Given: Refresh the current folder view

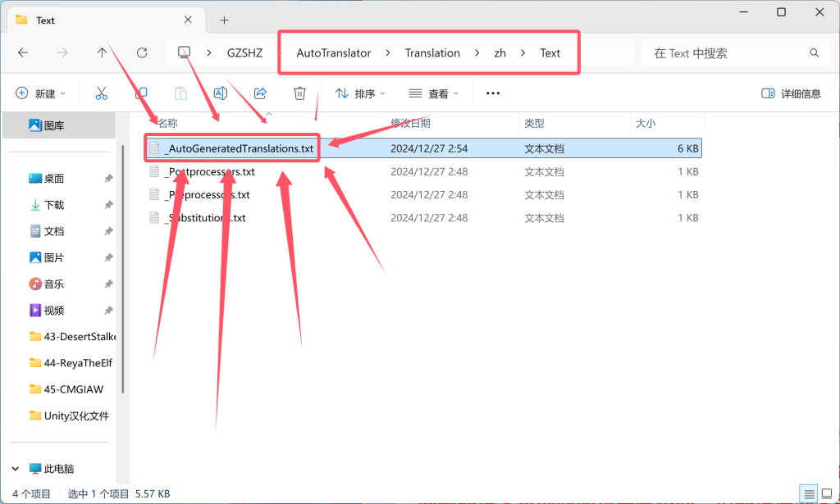Looking at the screenshot, I should pos(142,52).
